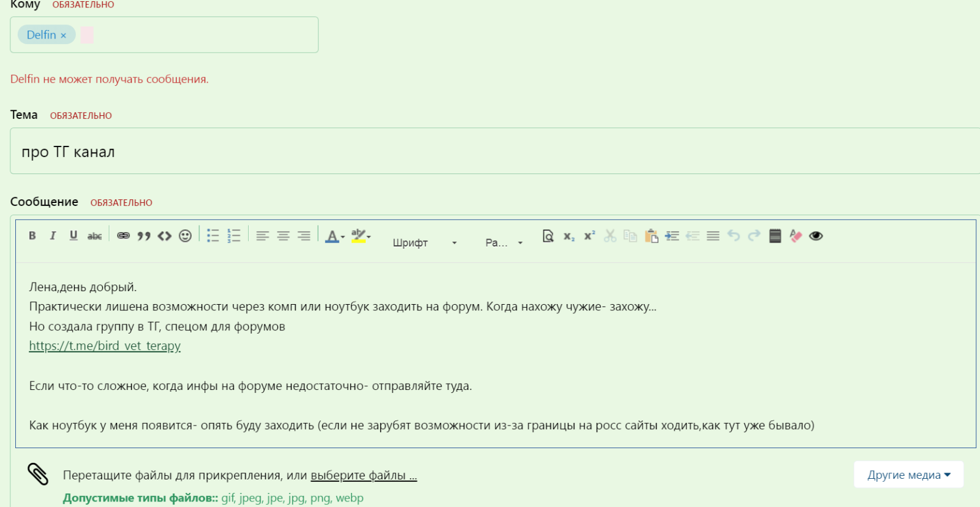Open the font size Ра... dropdown
This screenshot has width=980, height=507.
point(504,243)
